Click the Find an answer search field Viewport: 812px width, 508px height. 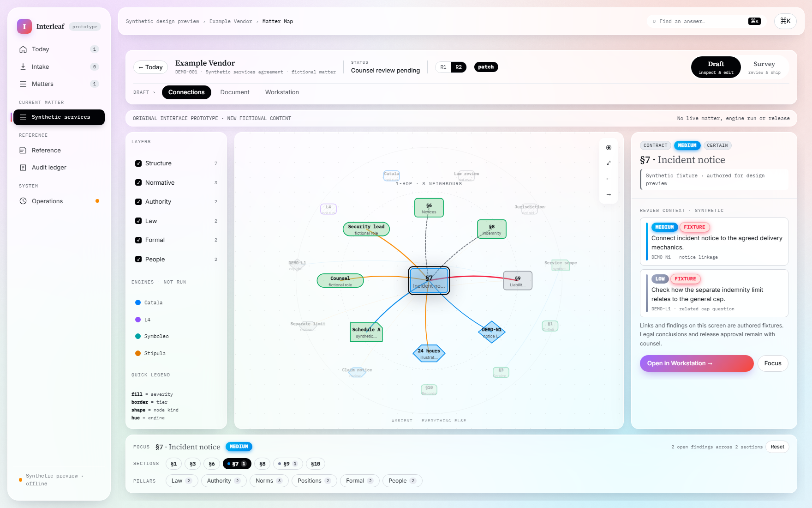tap(706, 21)
